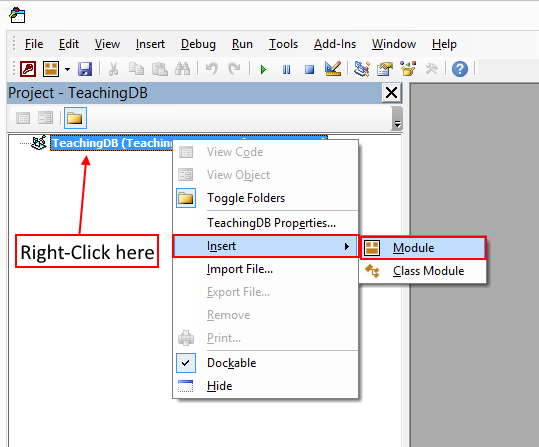
Task: Open Properties Window toolbar icon
Action: click(x=385, y=69)
